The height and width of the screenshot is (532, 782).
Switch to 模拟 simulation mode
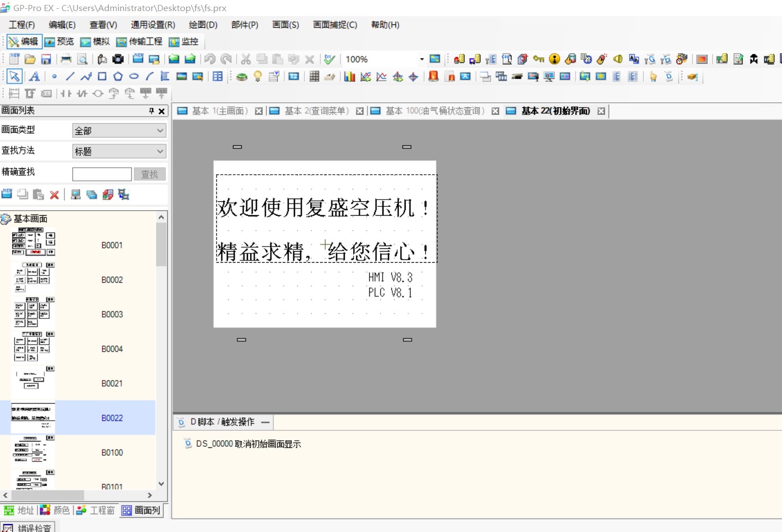(95, 42)
